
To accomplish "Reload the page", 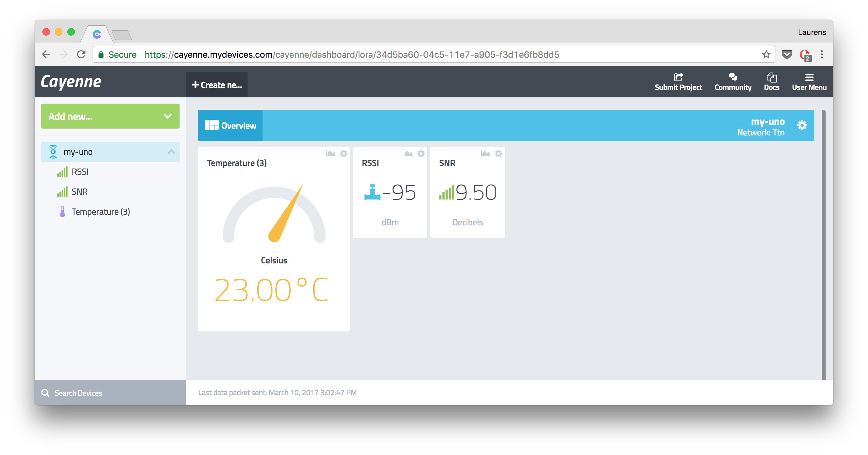I will (81, 54).
